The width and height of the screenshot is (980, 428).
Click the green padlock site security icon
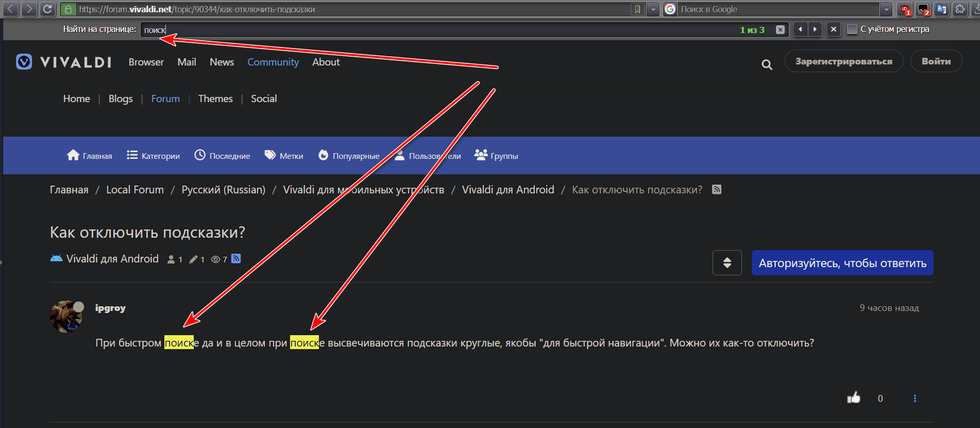tap(68, 9)
